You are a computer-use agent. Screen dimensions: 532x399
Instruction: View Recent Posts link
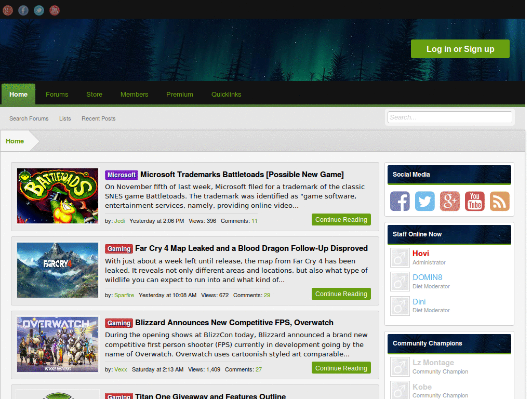pyautogui.click(x=98, y=118)
